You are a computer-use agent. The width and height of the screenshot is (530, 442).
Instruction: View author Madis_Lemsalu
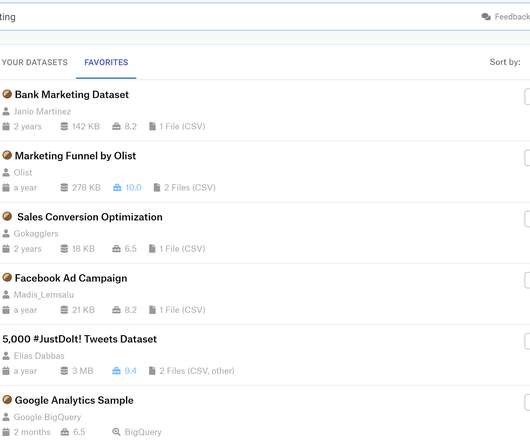(44, 295)
